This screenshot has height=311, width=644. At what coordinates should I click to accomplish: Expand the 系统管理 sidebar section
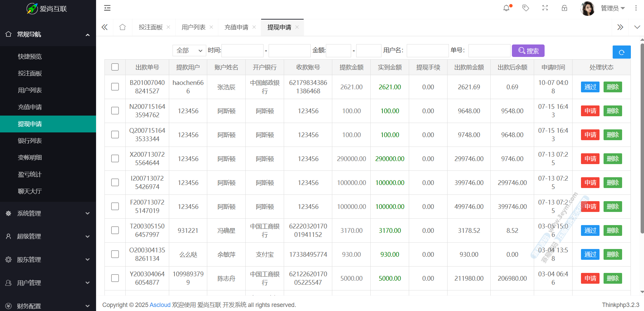click(x=48, y=213)
